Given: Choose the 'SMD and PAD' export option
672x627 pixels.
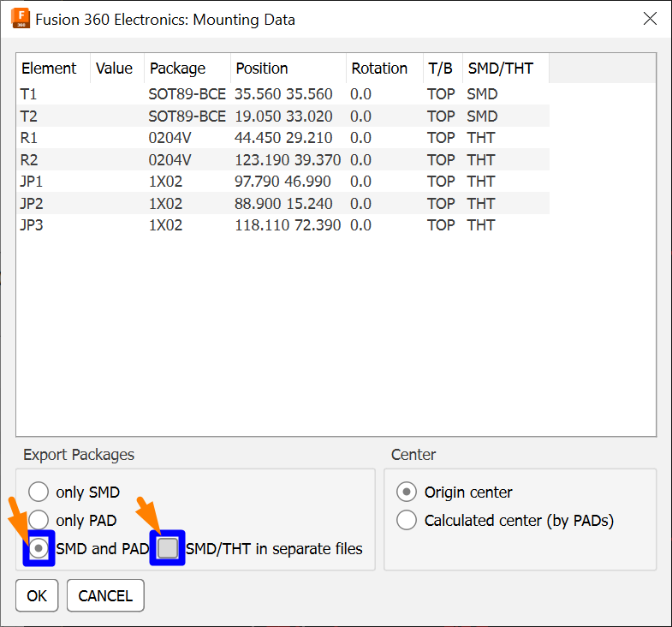Looking at the screenshot, I should point(39,548).
